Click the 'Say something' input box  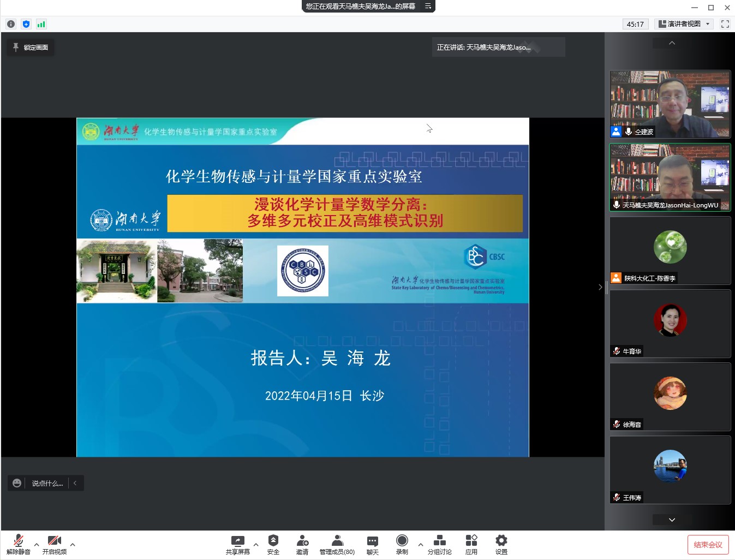point(47,483)
